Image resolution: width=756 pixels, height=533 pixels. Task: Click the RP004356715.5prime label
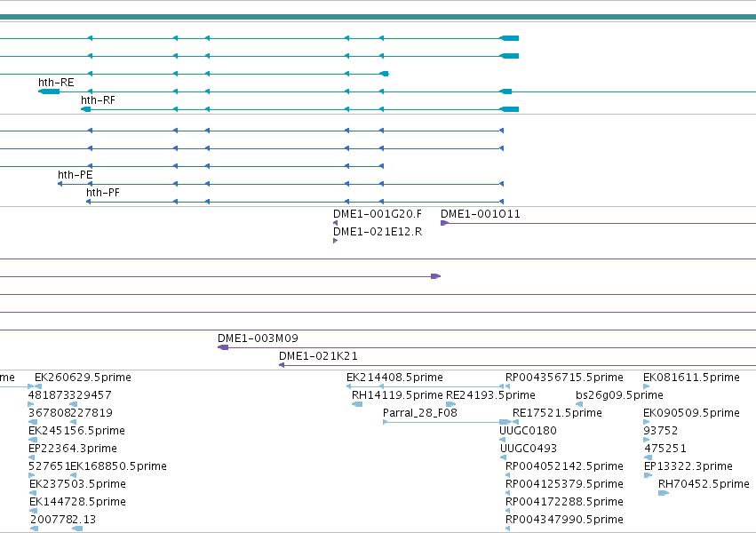[565, 378]
